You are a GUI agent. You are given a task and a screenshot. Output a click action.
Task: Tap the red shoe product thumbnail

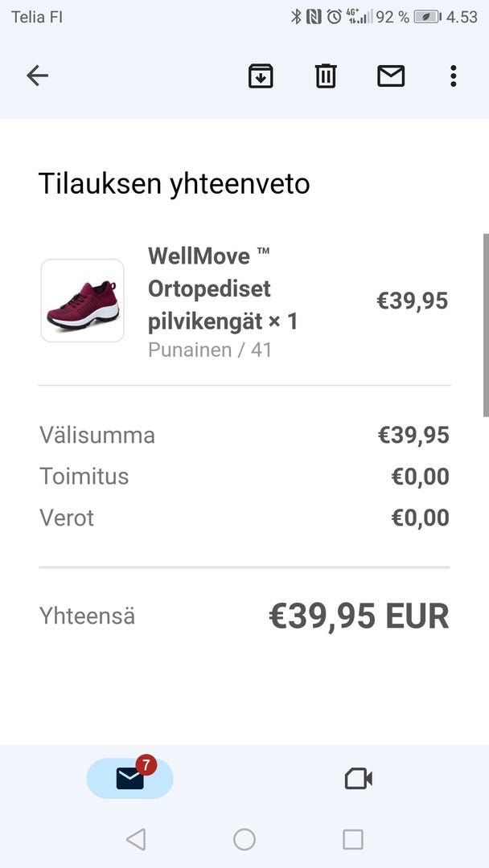click(x=83, y=301)
